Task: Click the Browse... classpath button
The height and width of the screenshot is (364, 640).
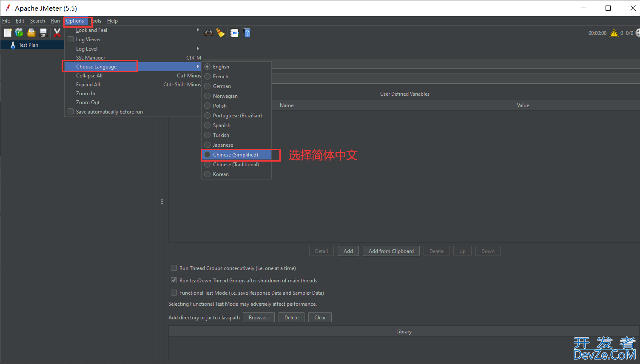Action: 259,317
